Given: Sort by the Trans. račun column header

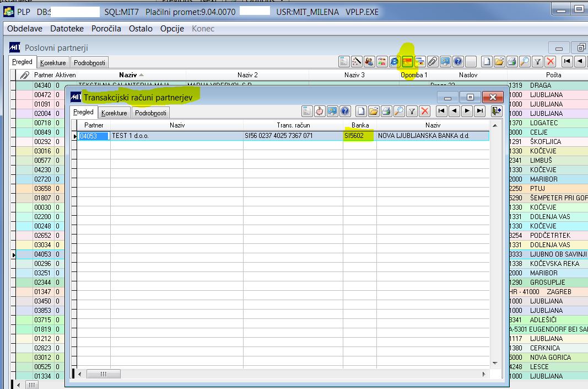Looking at the screenshot, I should click(293, 125).
